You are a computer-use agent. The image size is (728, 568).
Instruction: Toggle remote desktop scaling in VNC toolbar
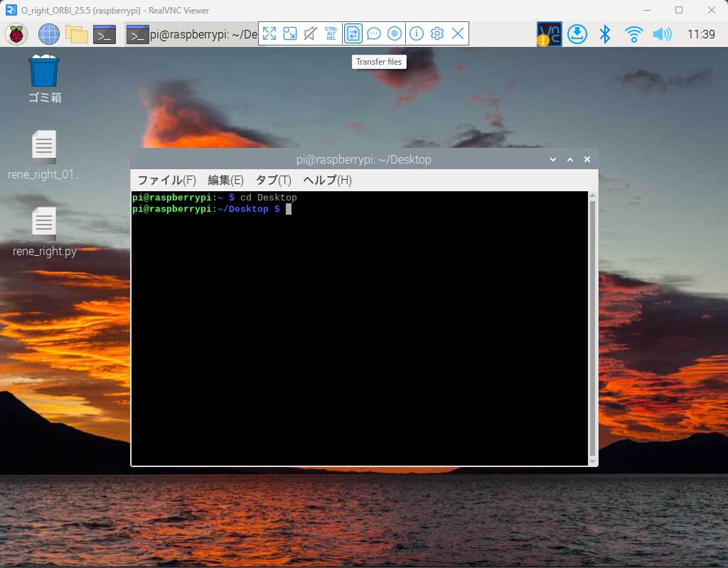coord(289,33)
